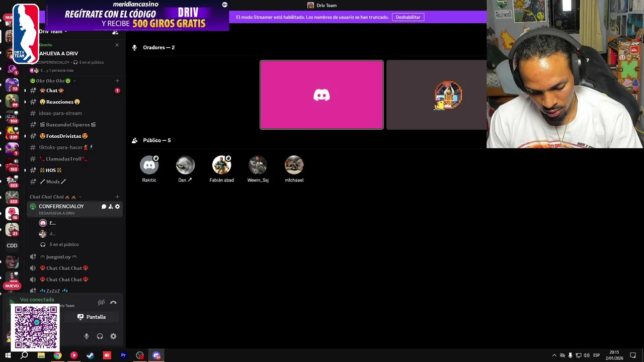Select the pink Discord speaker tile
Viewport: 644px width, 362px height.
[321, 95]
